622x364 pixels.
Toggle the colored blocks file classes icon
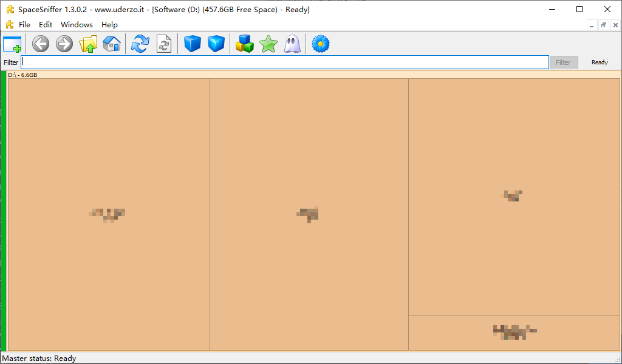pos(245,44)
